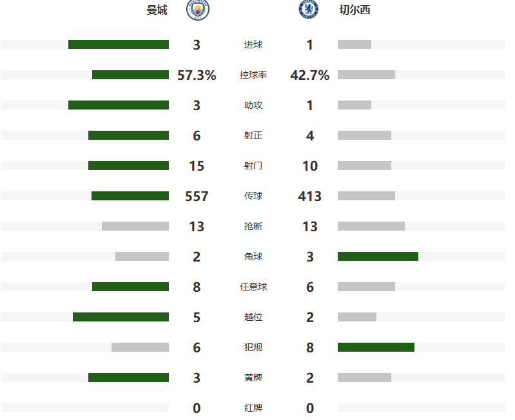Click the 曼城 team name

click(157, 10)
